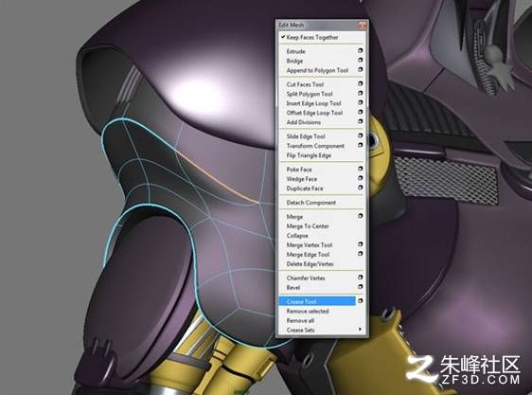Activate Merge Edge Tool
Screen dimensions: 532x395
(x=308, y=255)
